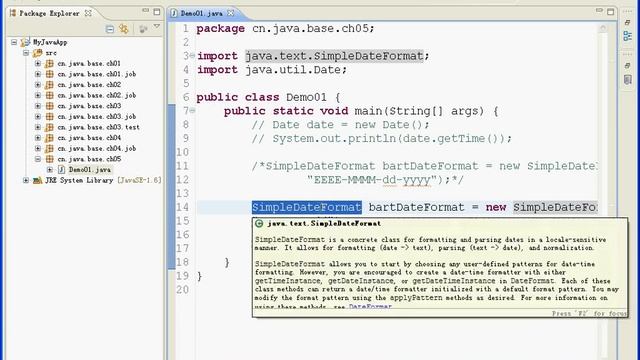The width and height of the screenshot is (640, 360).
Task: Select package cn.java.base.ch02.job label
Action: 97,95
